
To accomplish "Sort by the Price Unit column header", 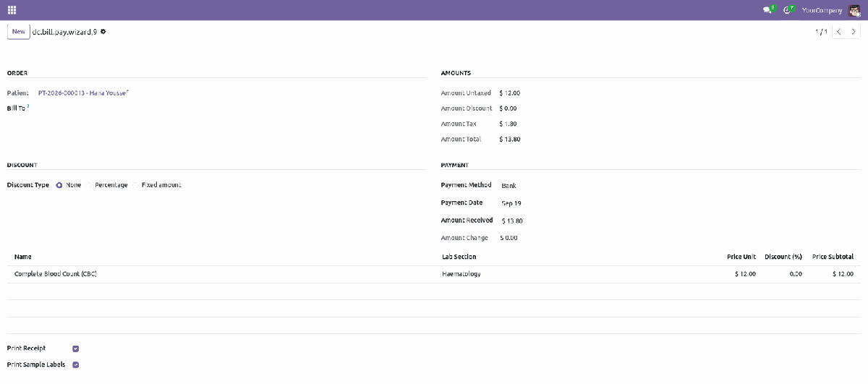I will pyautogui.click(x=741, y=257).
